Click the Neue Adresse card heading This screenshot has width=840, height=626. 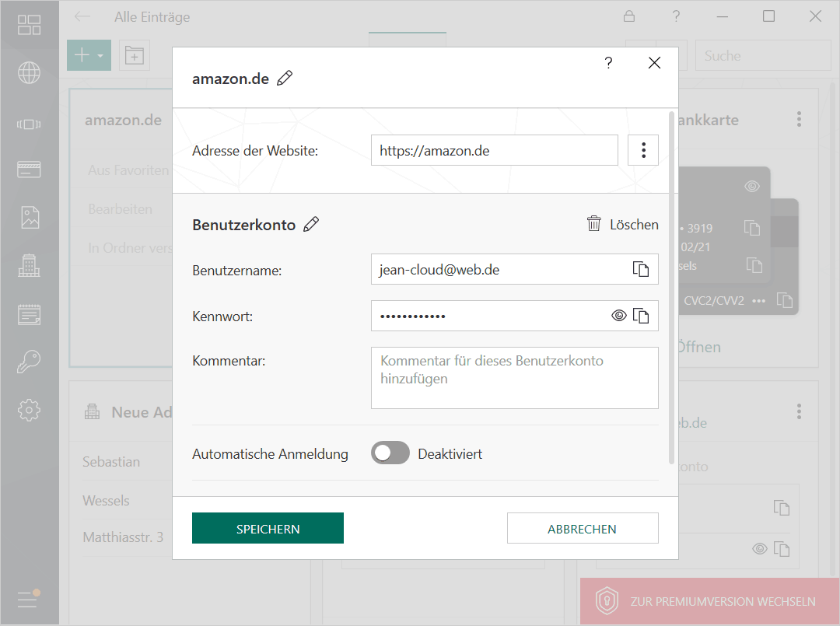[x=142, y=412]
